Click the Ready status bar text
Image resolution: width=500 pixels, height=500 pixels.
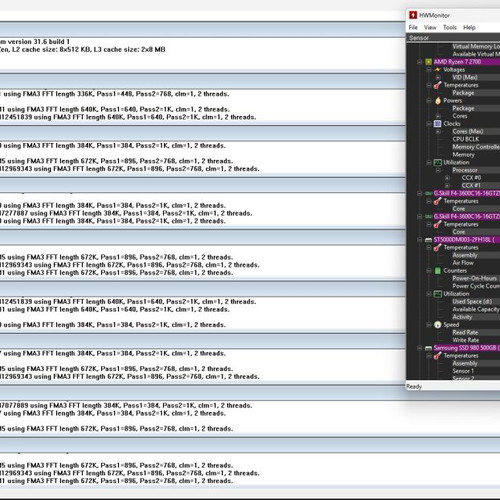[x=414, y=386]
